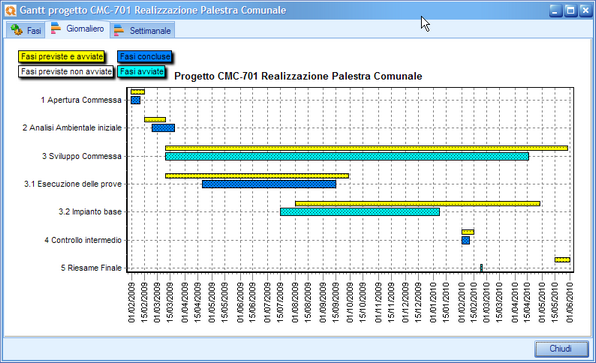596x363 pixels.
Task: Open the Settimanale tab
Action: pos(143,30)
